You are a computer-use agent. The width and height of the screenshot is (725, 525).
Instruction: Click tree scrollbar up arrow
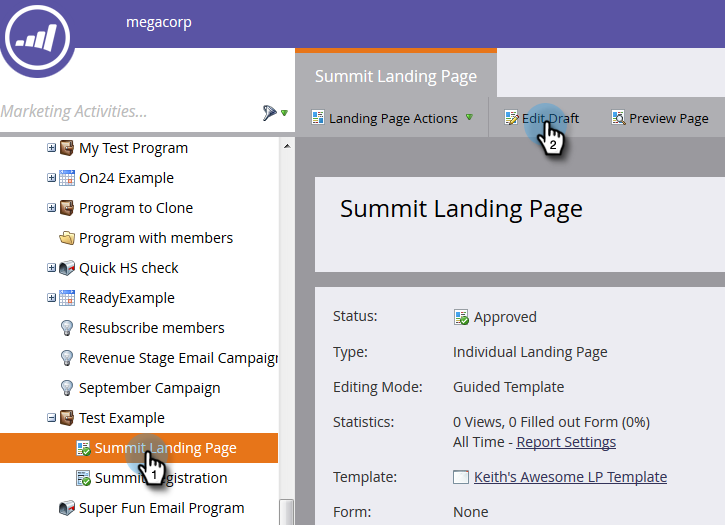(x=287, y=146)
